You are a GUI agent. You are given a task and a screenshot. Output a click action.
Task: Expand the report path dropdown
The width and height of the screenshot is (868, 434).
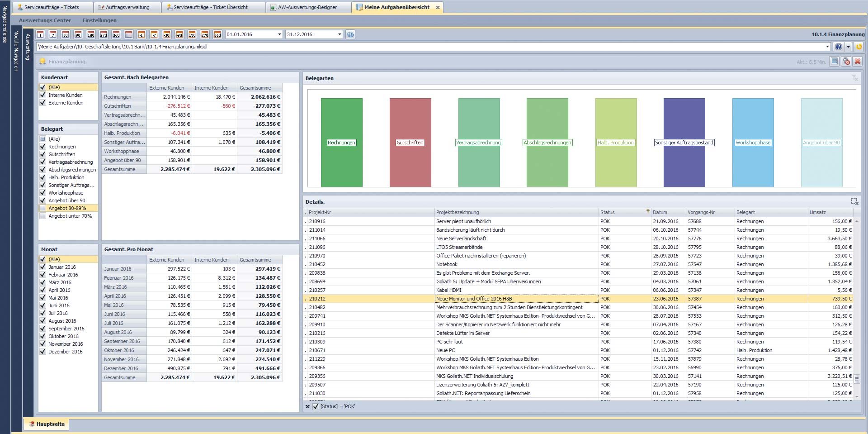tap(827, 47)
